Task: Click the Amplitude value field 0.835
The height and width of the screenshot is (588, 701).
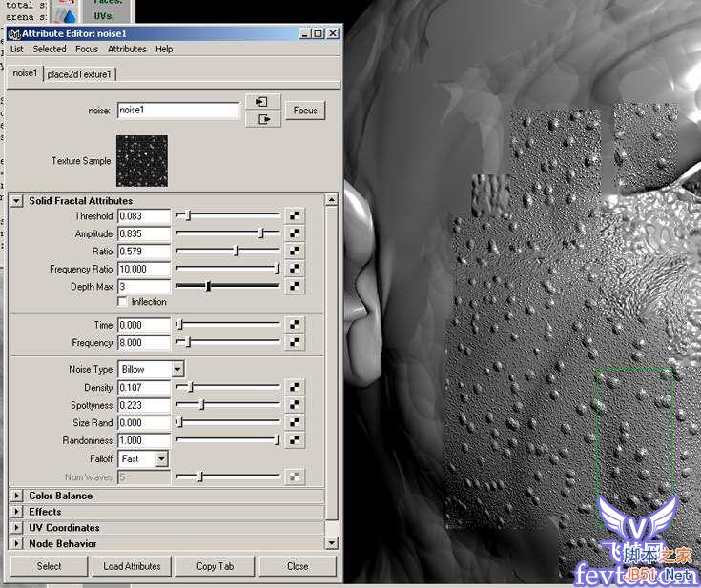Action: pos(144,233)
